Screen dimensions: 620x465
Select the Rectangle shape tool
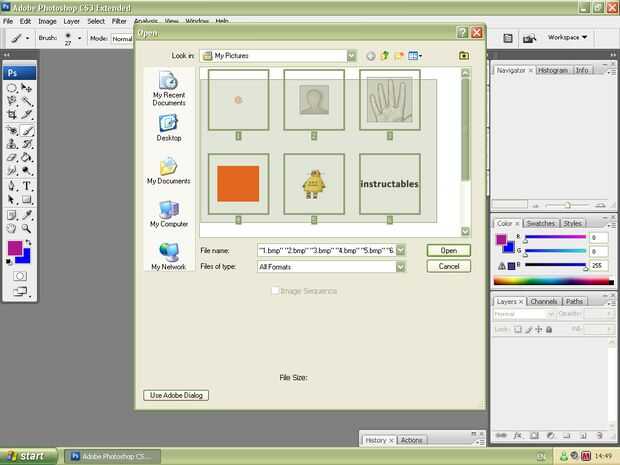[26, 199]
